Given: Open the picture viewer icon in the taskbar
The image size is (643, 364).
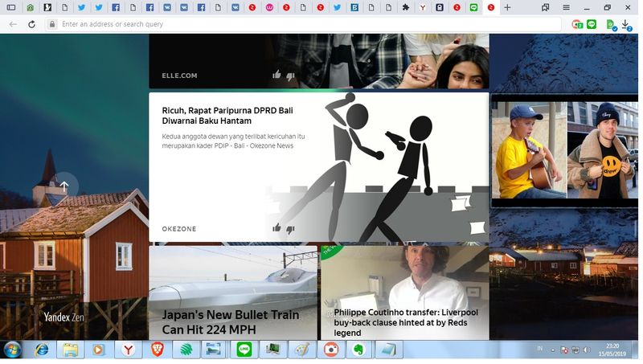Looking at the screenshot, I should click(x=214, y=350).
